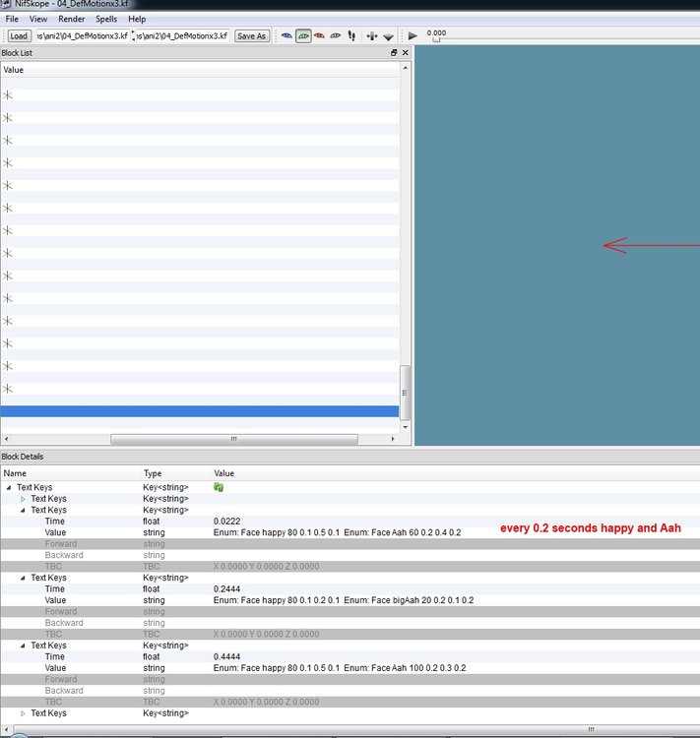This screenshot has width=700, height=738.
Task: Click the Save As button
Action: 252,36
